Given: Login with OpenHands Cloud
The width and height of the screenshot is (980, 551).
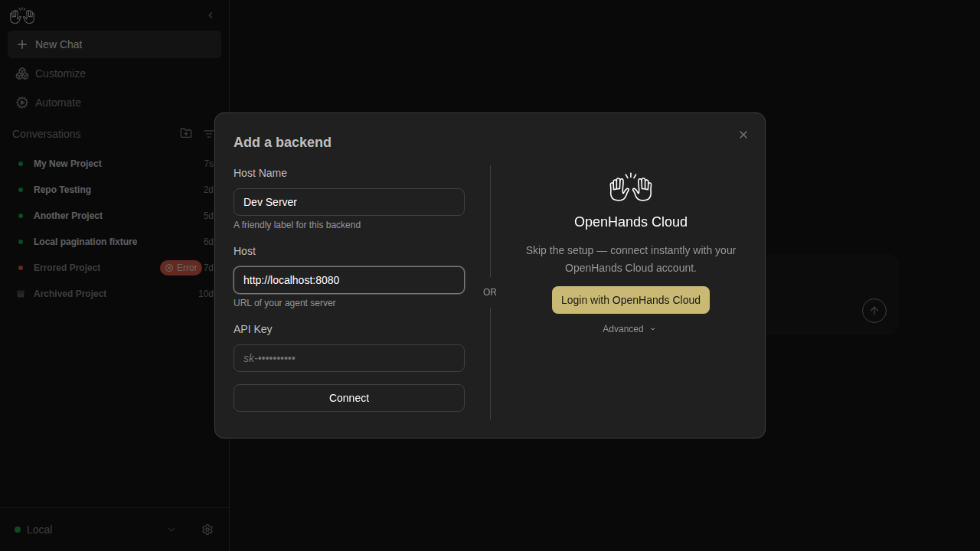Looking at the screenshot, I should pos(631,300).
